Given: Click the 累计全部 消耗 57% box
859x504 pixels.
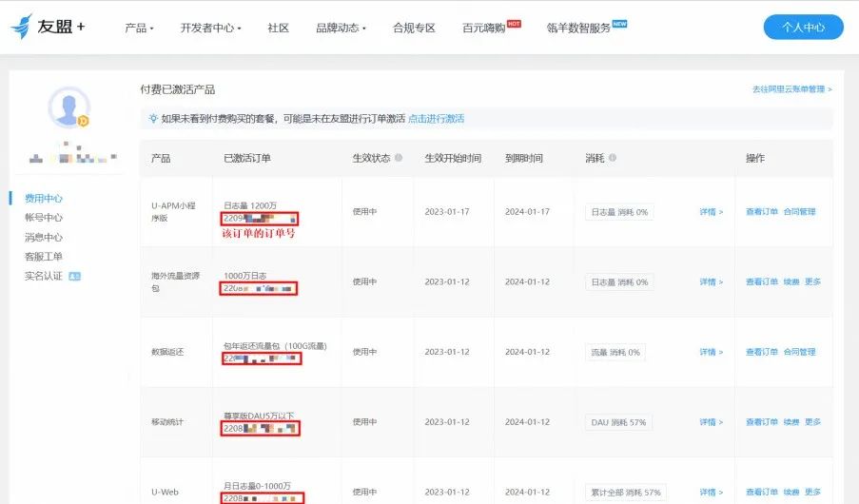Looking at the screenshot, I should click(x=626, y=493).
